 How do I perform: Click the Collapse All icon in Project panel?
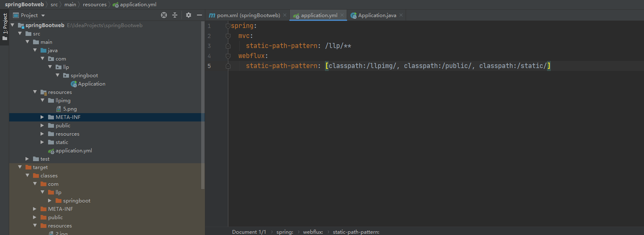coord(175,15)
